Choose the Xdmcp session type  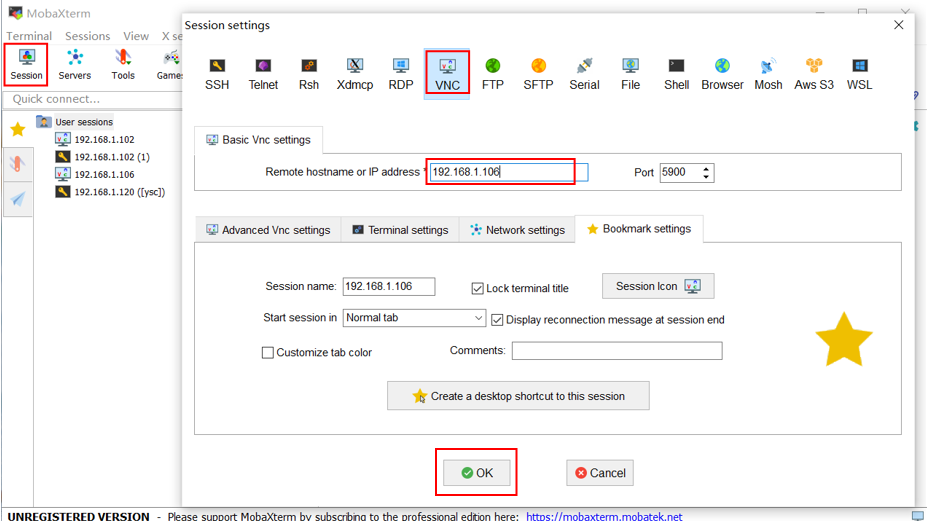coord(355,74)
